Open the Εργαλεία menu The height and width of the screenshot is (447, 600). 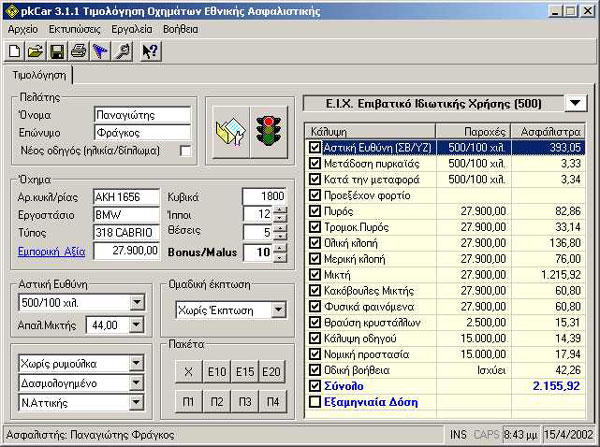click(x=132, y=29)
